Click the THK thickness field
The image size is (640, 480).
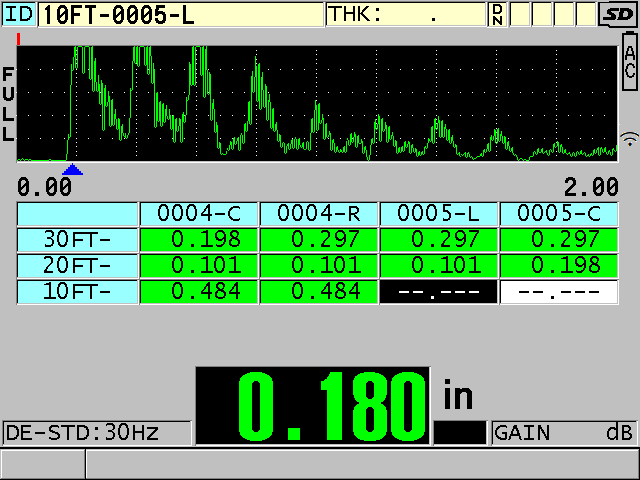[405, 14]
